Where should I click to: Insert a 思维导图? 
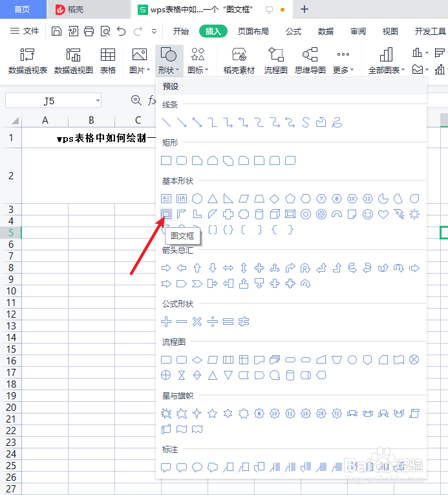click(x=310, y=61)
